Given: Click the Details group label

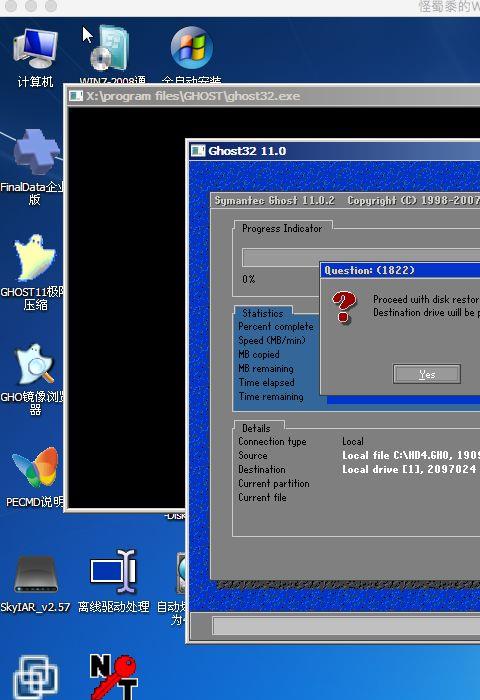Looking at the screenshot, I should coord(256,429).
